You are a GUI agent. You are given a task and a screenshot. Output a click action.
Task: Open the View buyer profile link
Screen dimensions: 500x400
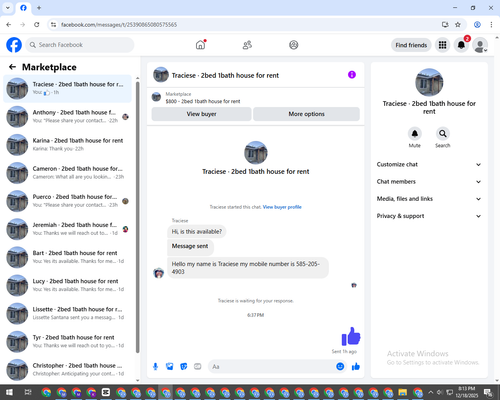[282, 207]
